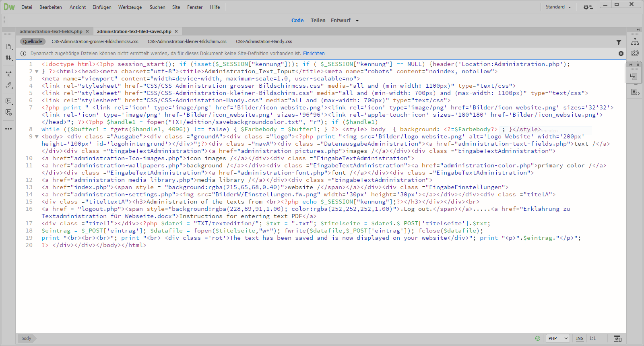Collapse code block at line 2
This screenshot has height=346, width=644.
coord(37,72)
